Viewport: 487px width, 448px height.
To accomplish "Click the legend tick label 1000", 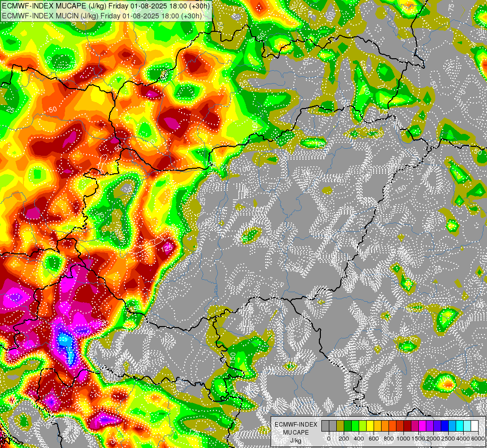I will coord(404,439).
